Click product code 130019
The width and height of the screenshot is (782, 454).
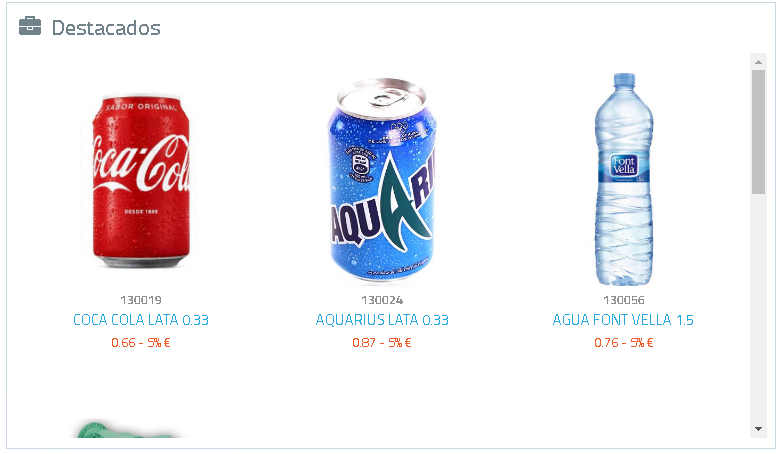click(x=141, y=300)
